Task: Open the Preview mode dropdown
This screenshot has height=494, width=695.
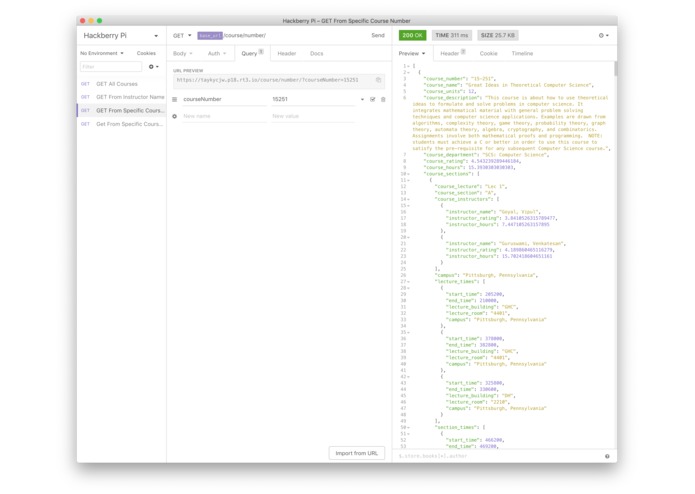Action: 412,53
